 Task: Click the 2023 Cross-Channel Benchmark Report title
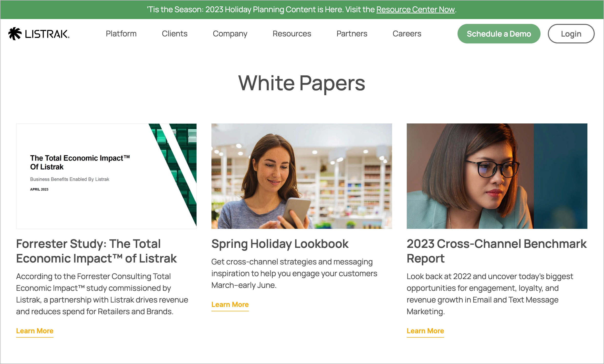click(x=497, y=251)
